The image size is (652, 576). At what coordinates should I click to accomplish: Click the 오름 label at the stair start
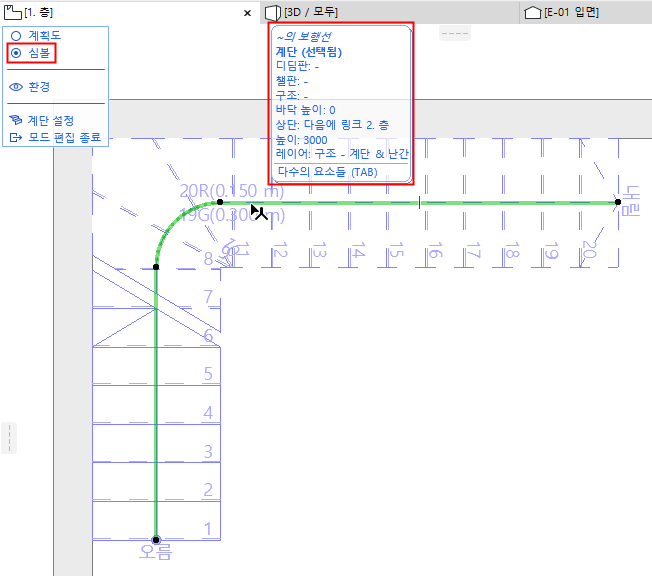coord(155,552)
